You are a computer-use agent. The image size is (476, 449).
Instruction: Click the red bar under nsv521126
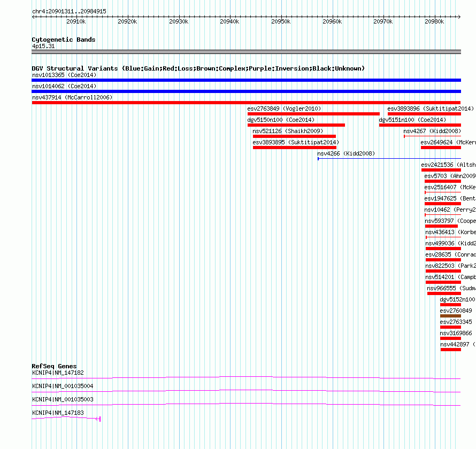point(294,136)
